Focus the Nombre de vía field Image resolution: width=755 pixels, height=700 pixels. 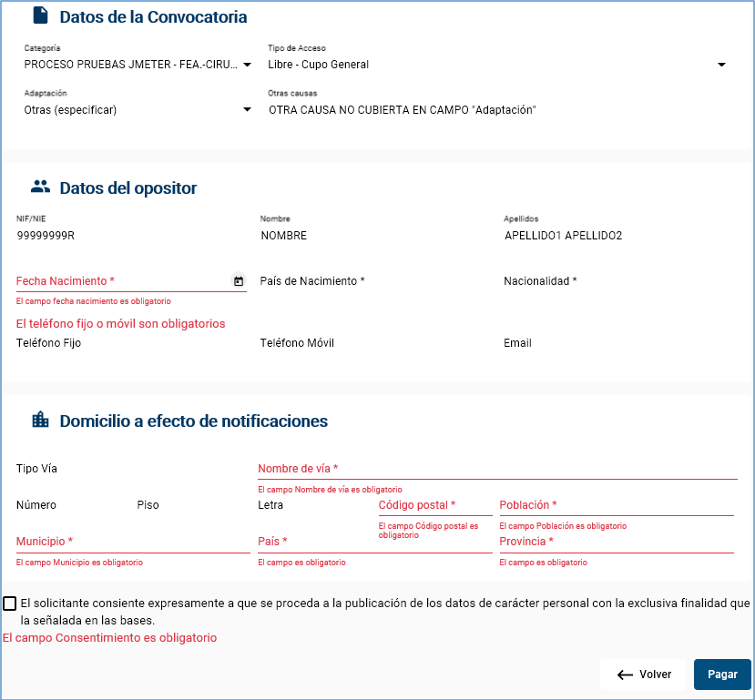tap(496, 469)
